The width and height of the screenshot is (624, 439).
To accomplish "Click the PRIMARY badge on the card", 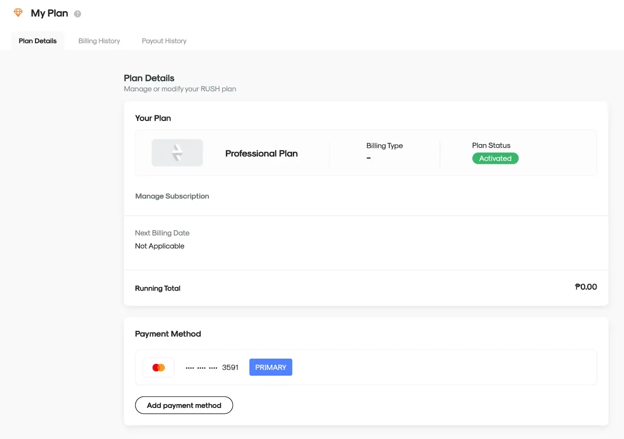I will (271, 367).
